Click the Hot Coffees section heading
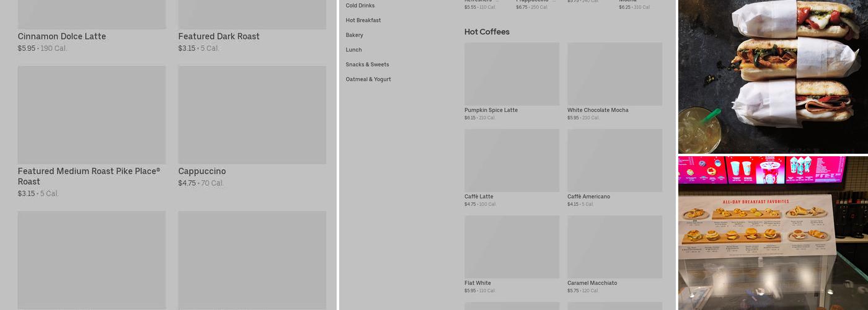 tap(487, 32)
